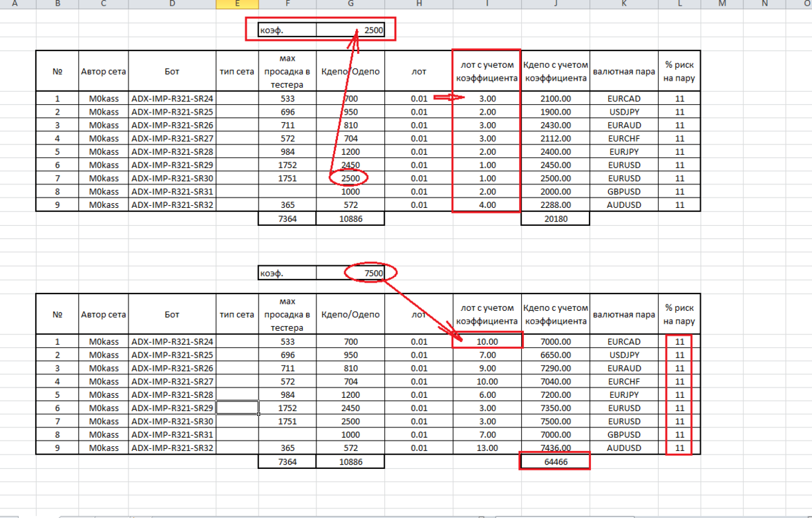This screenshot has width=812, height=518.
Task: Select the column L header
Action: coord(679,4)
